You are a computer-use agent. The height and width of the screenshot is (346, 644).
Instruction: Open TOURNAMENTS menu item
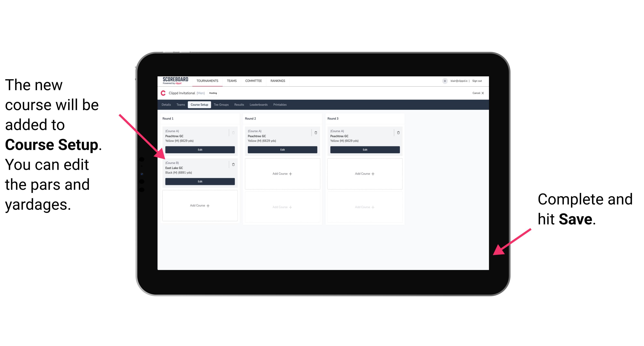point(208,81)
